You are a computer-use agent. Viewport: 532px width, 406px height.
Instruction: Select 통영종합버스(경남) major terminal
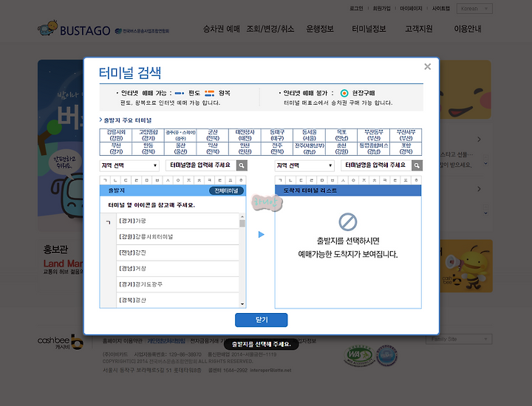point(374,148)
